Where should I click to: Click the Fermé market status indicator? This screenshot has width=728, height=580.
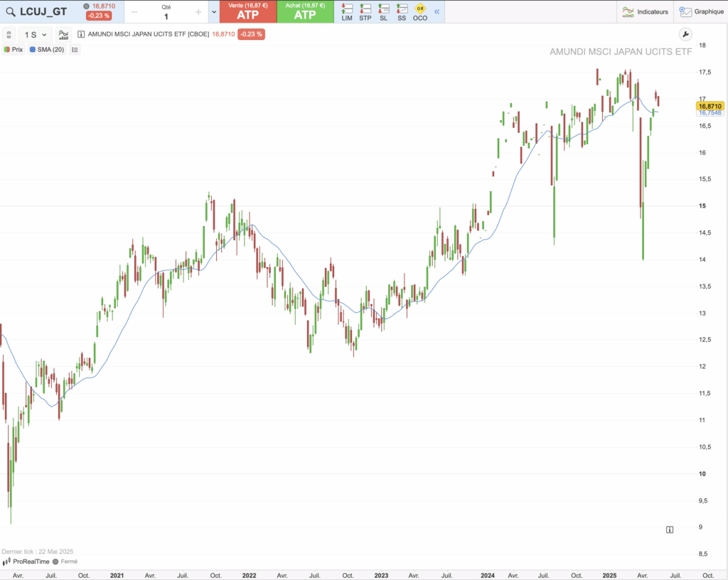point(65,562)
